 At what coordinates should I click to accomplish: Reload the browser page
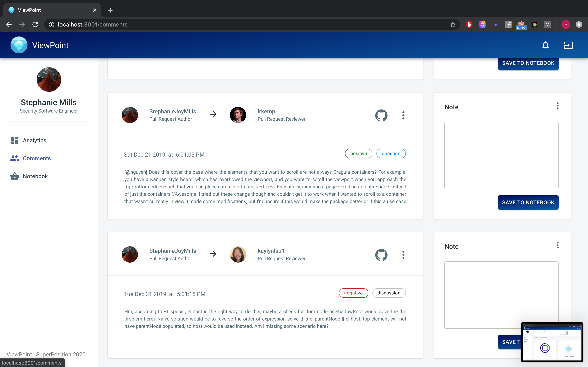pos(35,24)
